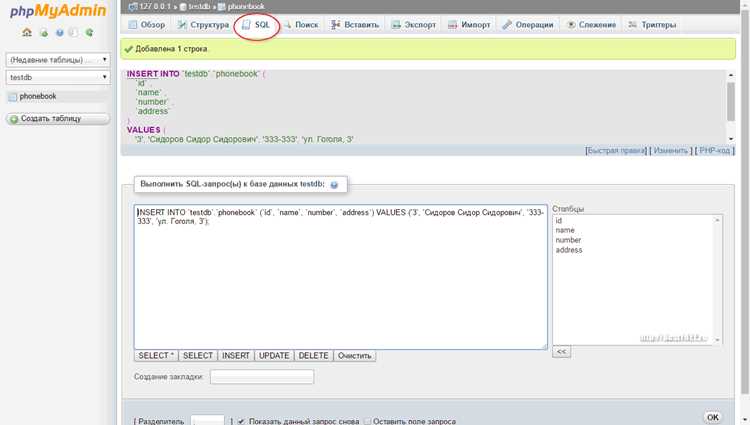Click the Создать таблицу button
Screen dimensions: 750x425
point(58,119)
